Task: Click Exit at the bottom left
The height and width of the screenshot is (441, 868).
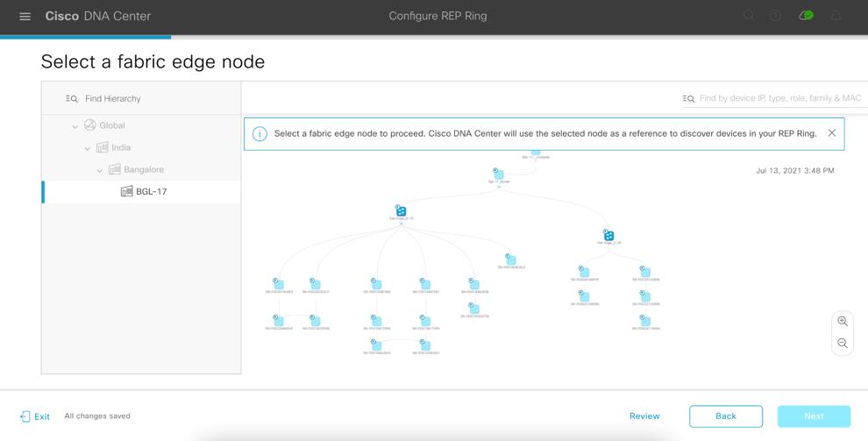Action: [35, 416]
